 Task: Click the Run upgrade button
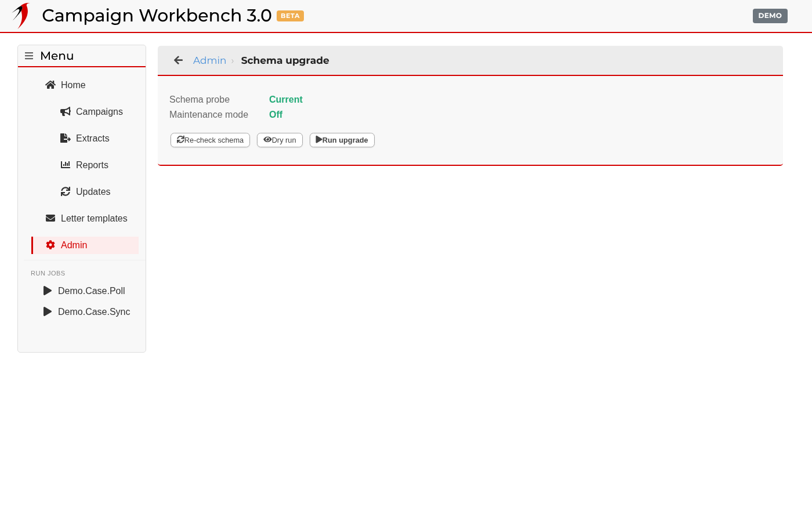coord(342,140)
